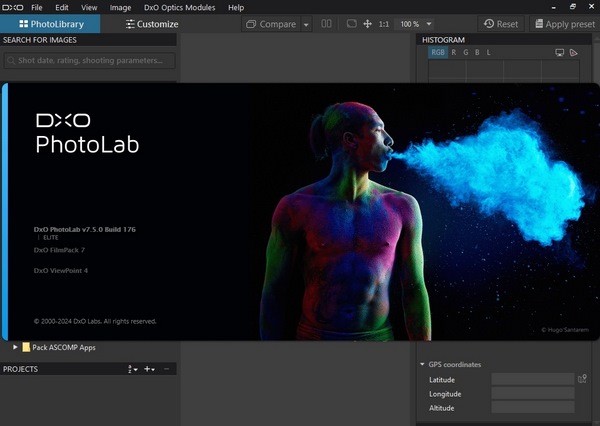
Task: Click the fit-to-screen icon
Action: (351, 24)
